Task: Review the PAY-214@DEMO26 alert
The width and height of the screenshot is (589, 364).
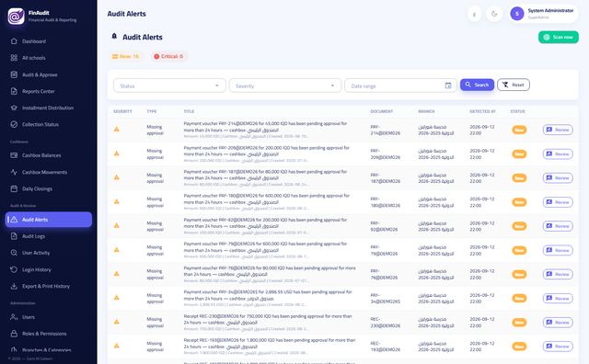Action: [558, 130]
